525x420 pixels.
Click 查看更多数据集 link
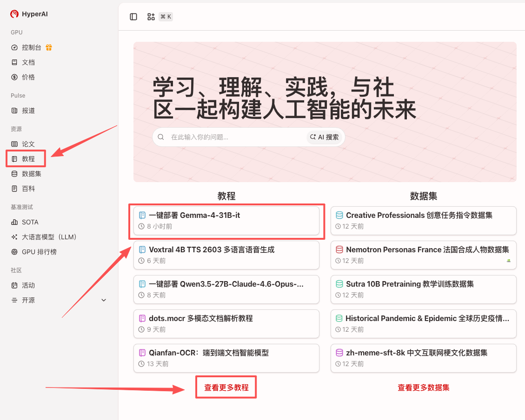pyautogui.click(x=423, y=387)
